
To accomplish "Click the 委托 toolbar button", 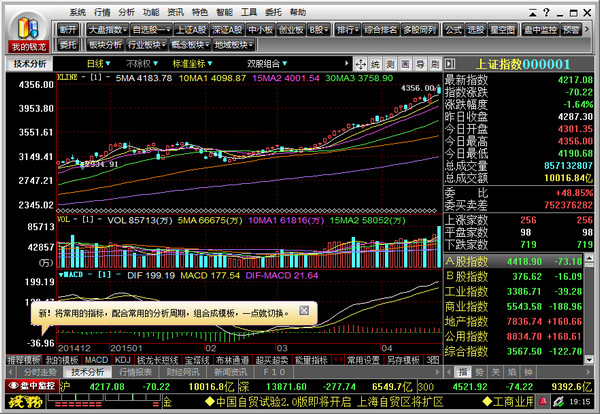I will point(68,45).
